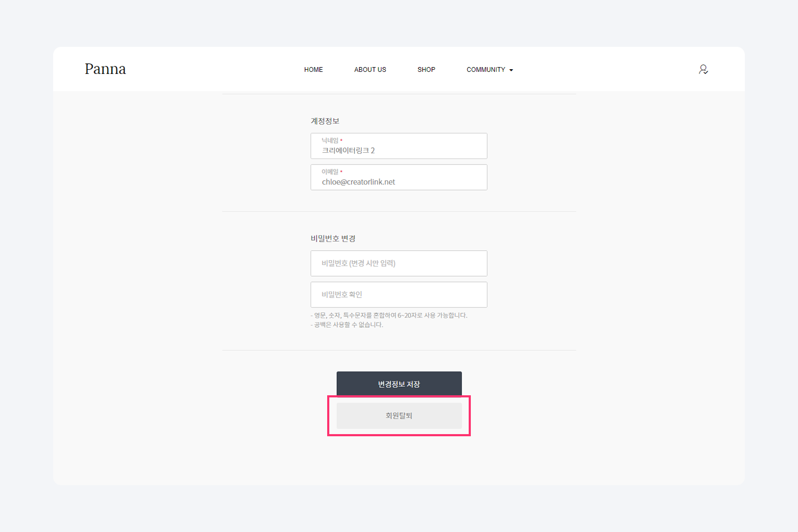Screen dimensions: 798x532
Task: Click the 비밀번호 변경 section heading
Action: pyautogui.click(x=333, y=238)
